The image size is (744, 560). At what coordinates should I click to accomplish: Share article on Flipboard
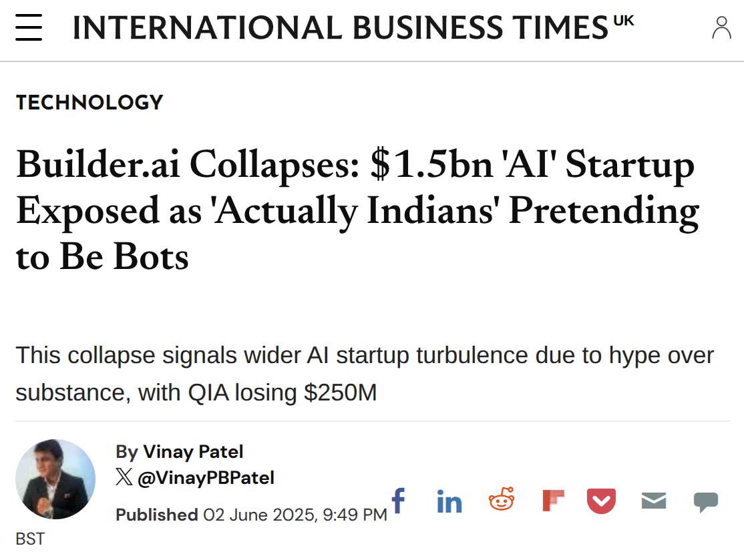coord(553,501)
